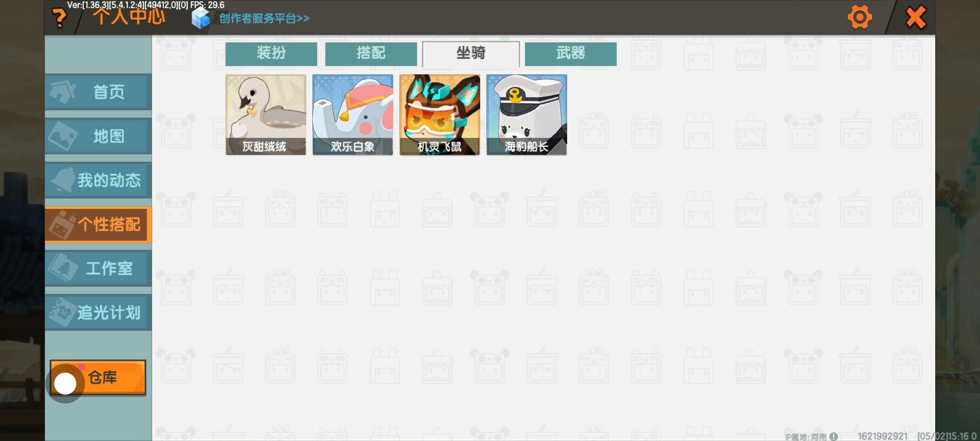This screenshot has height=441, width=980.
Task: Open 我的动态 sidebar item
Action: point(98,180)
